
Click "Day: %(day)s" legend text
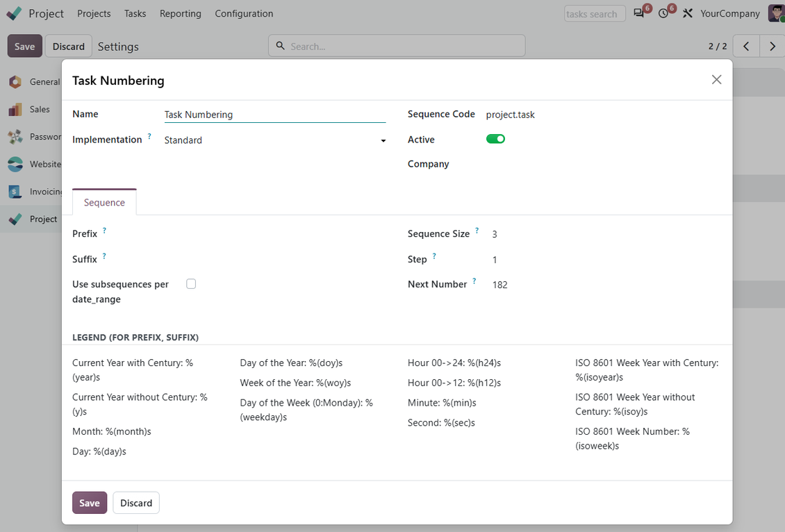[x=99, y=451]
